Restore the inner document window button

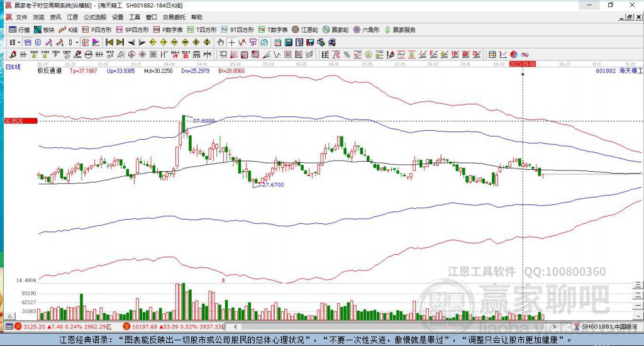(630, 17)
